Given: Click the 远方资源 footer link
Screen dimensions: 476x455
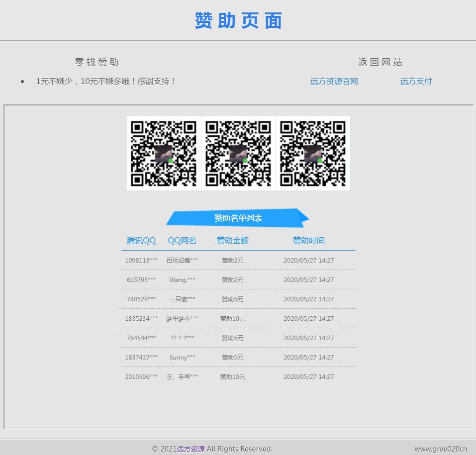Looking at the screenshot, I should [x=191, y=449].
